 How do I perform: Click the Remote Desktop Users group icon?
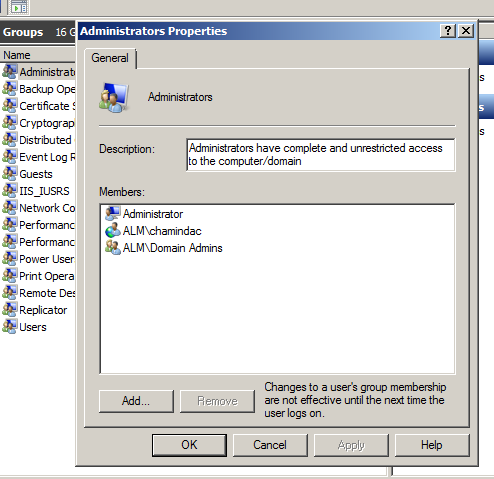pyautogui.click(x=9, y=293)
